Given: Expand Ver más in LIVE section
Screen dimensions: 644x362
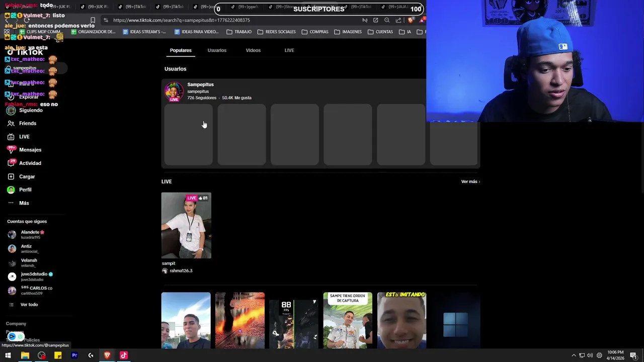Looking at the screenshot, I should (470, 182).
